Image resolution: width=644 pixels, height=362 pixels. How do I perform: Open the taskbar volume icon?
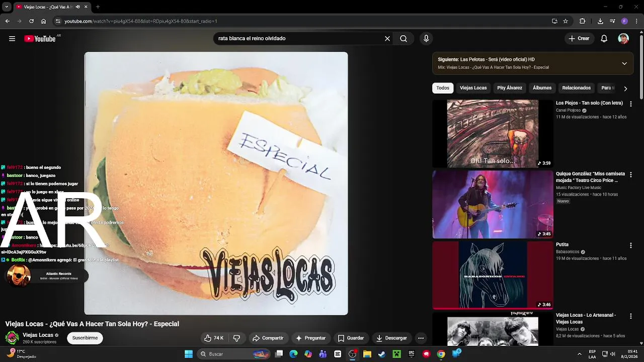click(613, 354)
